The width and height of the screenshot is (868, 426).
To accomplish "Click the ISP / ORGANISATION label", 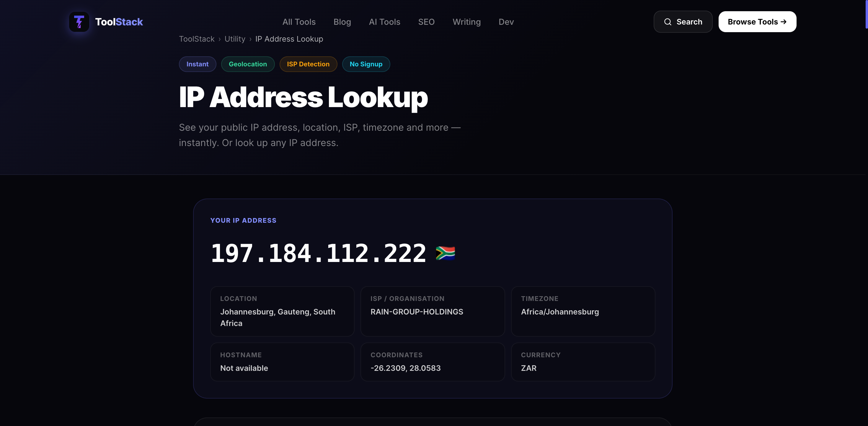I will point(407,299).
